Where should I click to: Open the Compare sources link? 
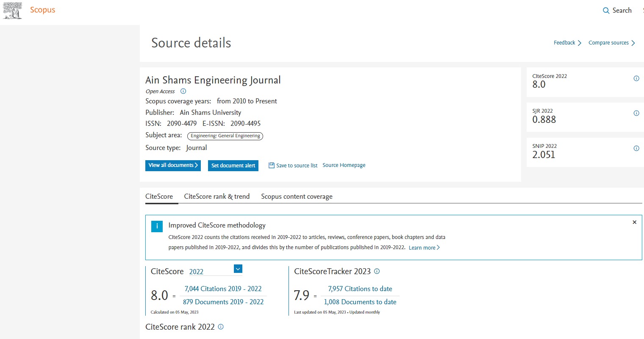(x=612, y=43)
